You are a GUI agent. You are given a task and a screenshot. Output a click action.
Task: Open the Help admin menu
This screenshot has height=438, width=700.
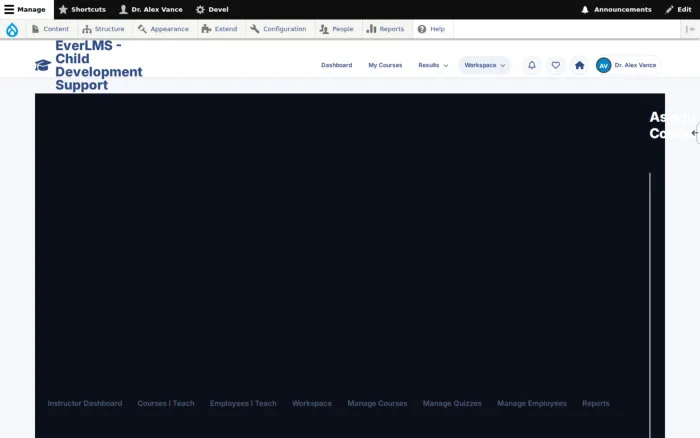[x=431, y=29]
